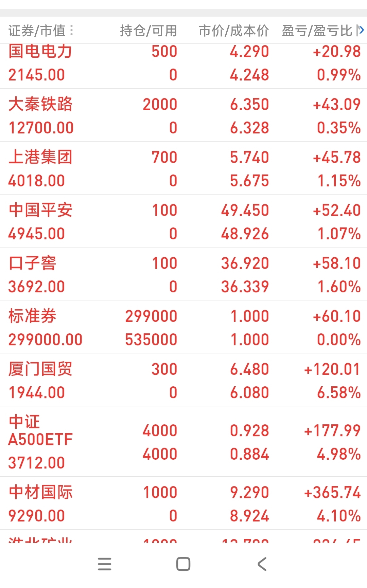Expand more columns with the right arrow
Viewport: 367px width, 588px height.
pos(361,30)
